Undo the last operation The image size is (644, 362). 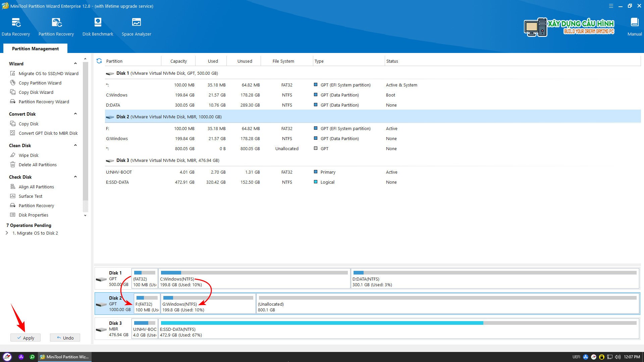[x=65, y=338]
